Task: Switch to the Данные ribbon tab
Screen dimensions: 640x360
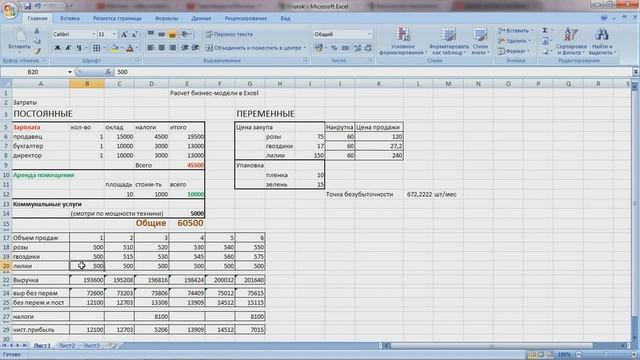Action: [201, 18]
